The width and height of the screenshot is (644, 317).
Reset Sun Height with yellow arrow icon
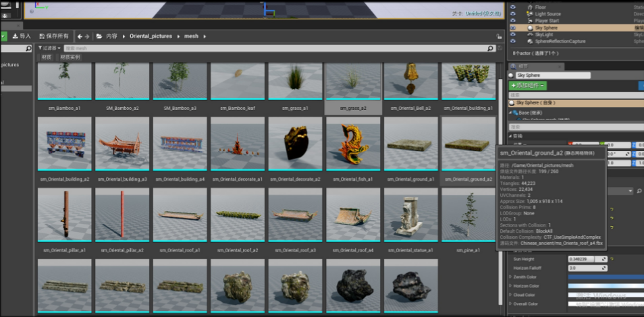(x=612, y=259)
